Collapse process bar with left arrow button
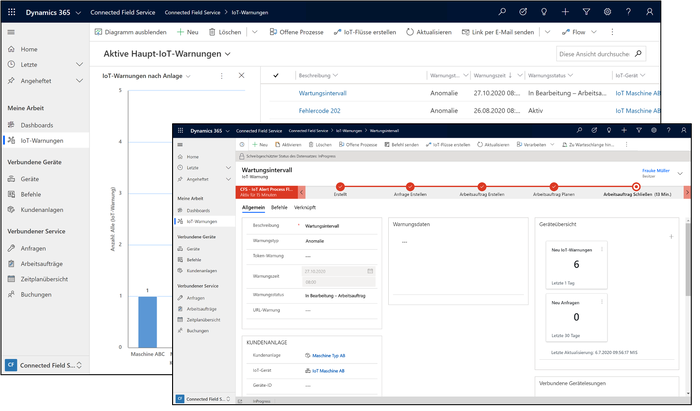This screenshot has height=411, width=700. (302, 192)
